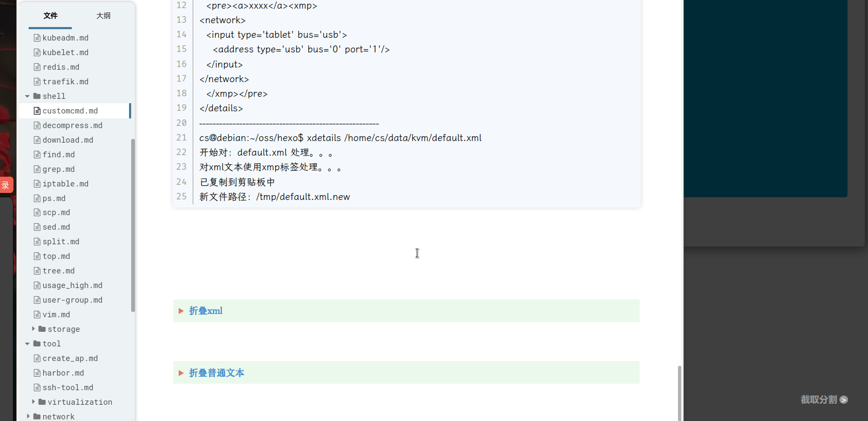The height and width of the screenshot is (421, 868).
Task: Collapse the tool folder arrow
Action: (28, 344)
